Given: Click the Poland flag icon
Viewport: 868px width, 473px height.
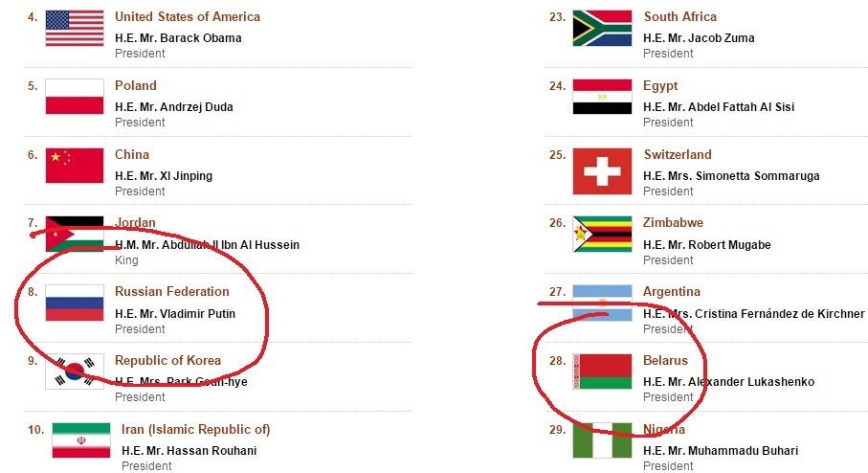Looking at the screenshot, I should (x=75, y=97).
